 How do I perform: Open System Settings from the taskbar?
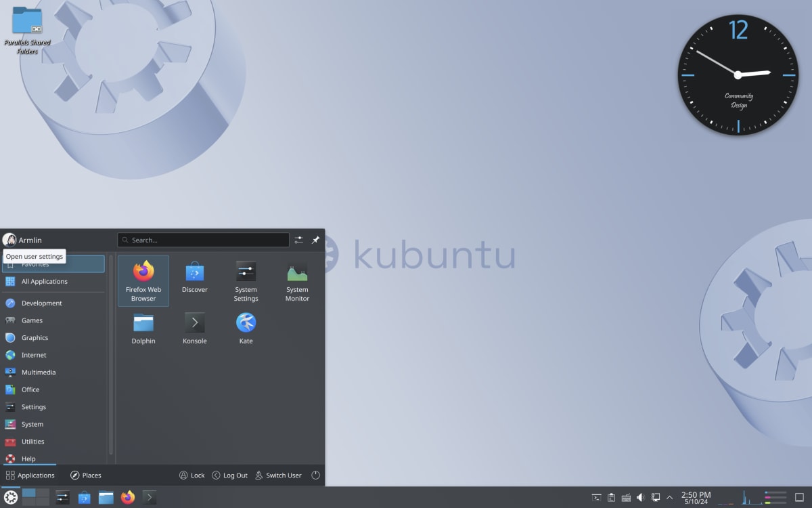pyautogui.click(x=62, y=498)
